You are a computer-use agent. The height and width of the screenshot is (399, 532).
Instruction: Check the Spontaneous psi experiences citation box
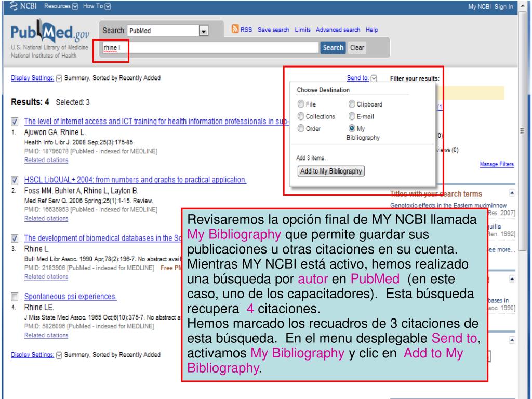click(x=15, y=297)
